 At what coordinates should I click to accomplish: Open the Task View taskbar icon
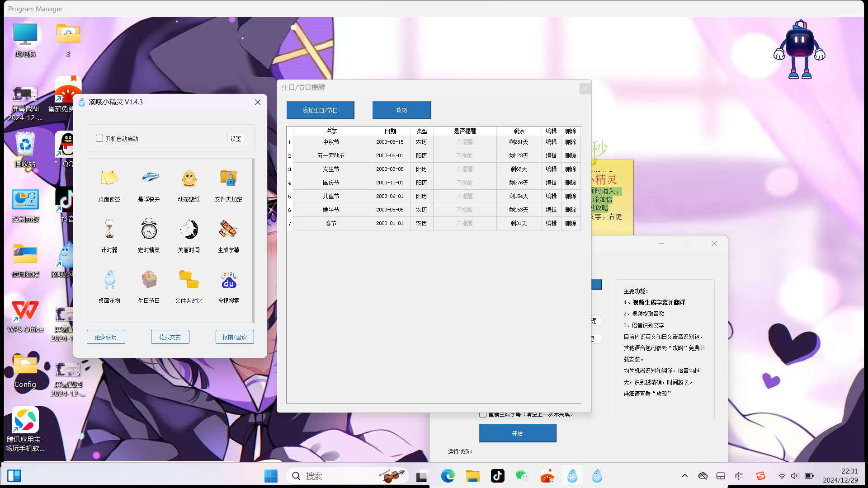coord(422,476)
